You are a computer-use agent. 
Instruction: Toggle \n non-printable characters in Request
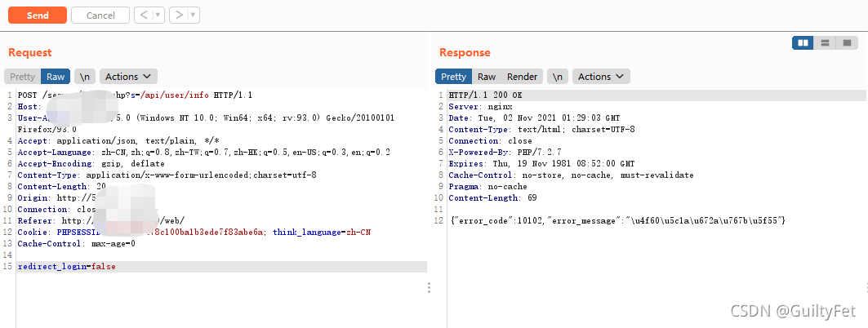85,77
